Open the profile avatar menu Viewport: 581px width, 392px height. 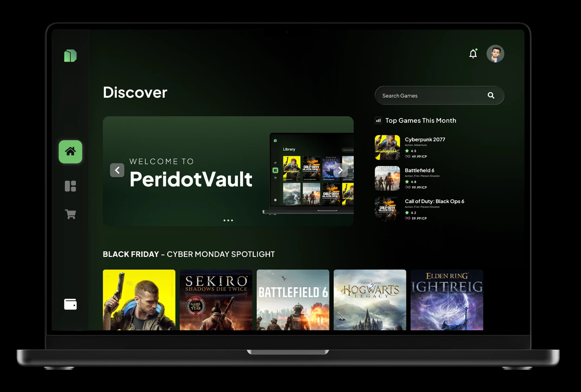[x=495, y=54]
